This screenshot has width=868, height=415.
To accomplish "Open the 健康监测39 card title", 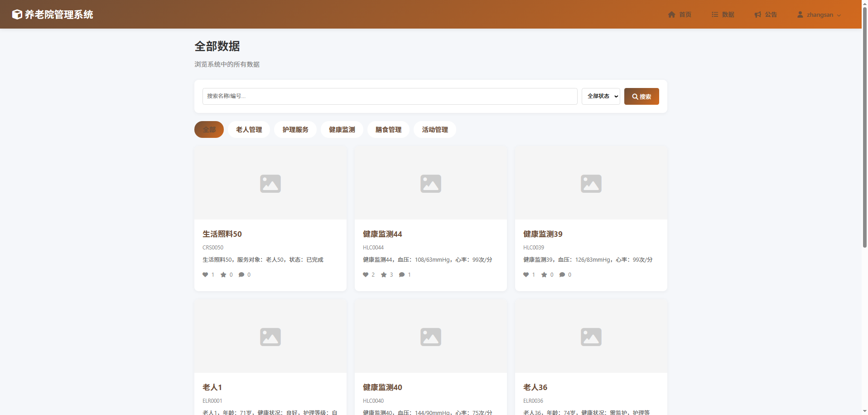I will [543, 234].
